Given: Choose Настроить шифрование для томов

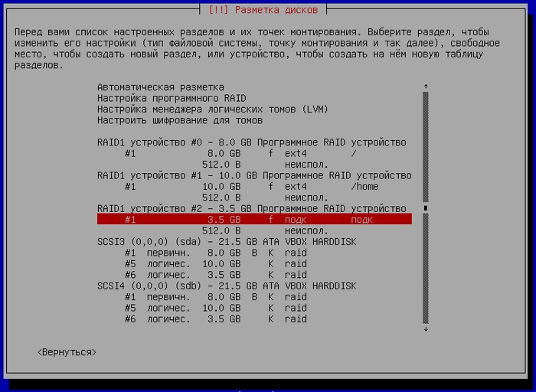Looking at the screenshot, I should (x=180, y=120).
